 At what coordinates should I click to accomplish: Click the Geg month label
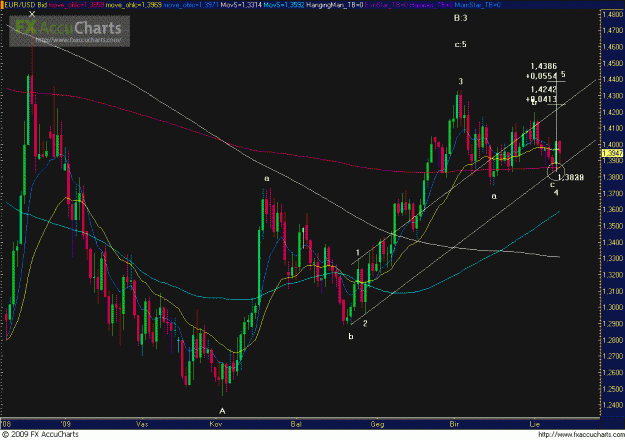(377, 424)
